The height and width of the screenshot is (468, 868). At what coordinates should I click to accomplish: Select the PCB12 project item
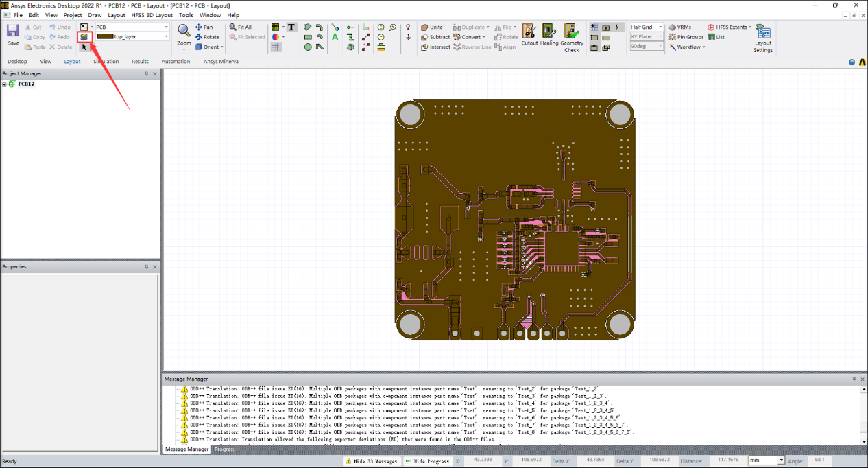click(x=26, y=84)
